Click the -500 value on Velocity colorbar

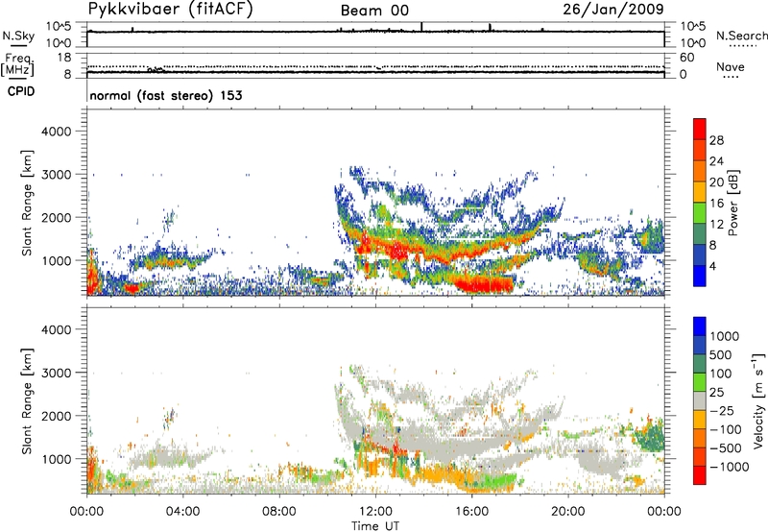click(x=726, y=448)
